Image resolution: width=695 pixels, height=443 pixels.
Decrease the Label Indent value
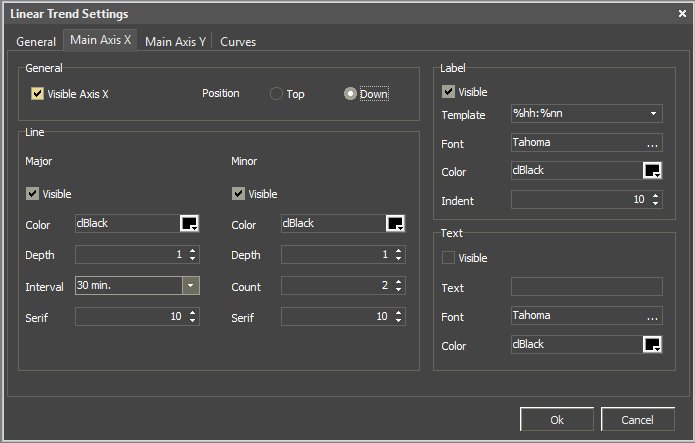(656, 204)
